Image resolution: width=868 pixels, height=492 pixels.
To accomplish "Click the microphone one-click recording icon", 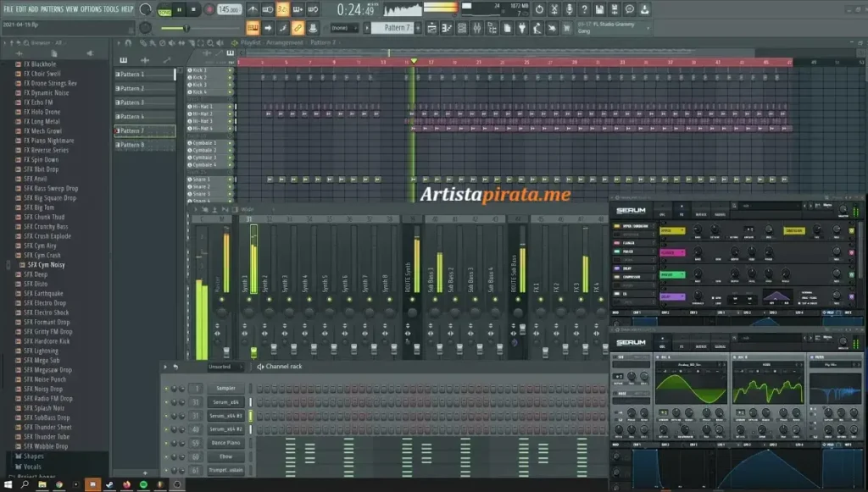I will point(569,9).
